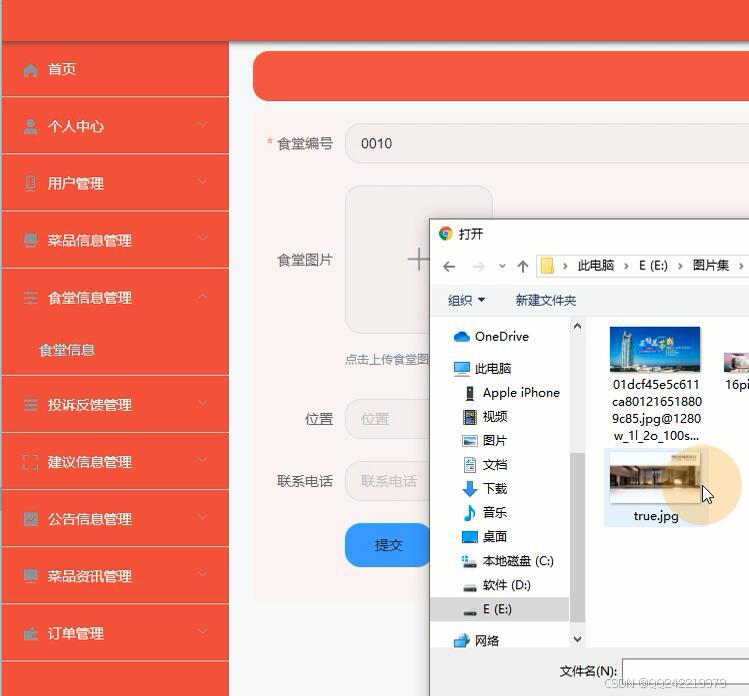Open 桌面 in the navigation pane
This screenshot has width=749, height=696.
[x=484, y=536]
